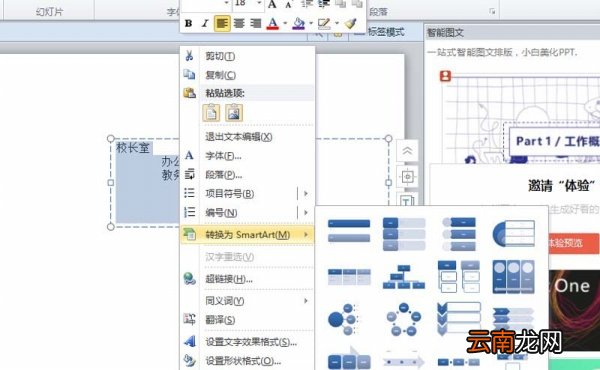Screen dimensions: 600x370
Task: Expand the 同义词(Y) submenu arrow
Action: pos(306,301)
